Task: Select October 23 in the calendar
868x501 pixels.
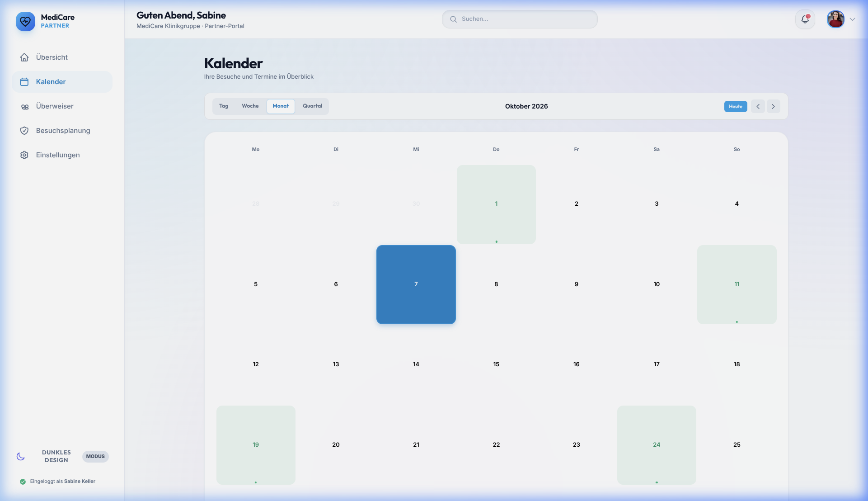Action: click(577, 445)
